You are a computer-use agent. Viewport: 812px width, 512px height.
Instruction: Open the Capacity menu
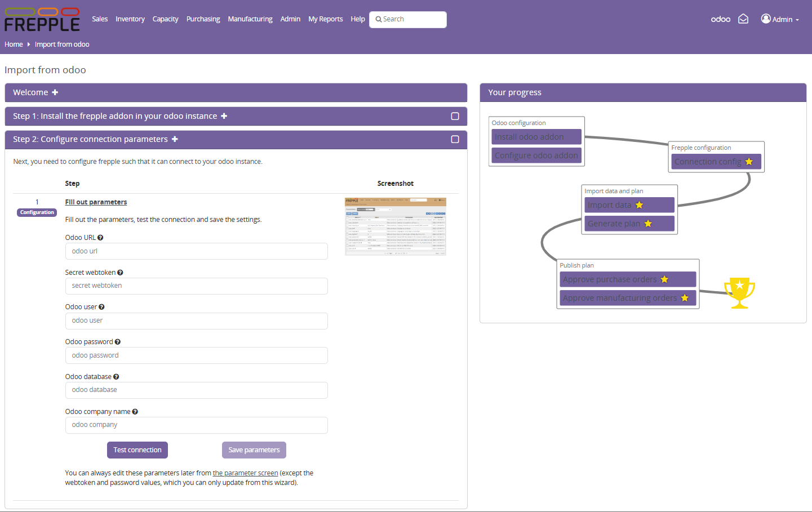[165, 19]
